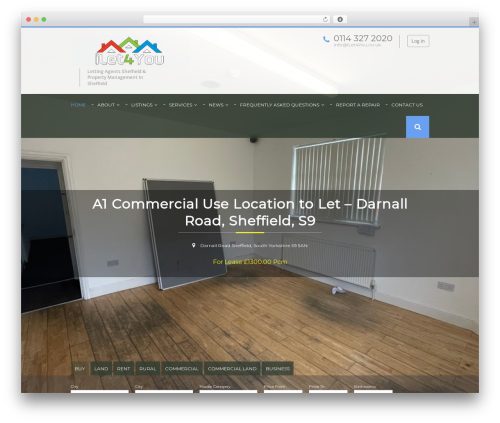
Task: Click the round dark icon beside address bar
Action: coord(340,19)
